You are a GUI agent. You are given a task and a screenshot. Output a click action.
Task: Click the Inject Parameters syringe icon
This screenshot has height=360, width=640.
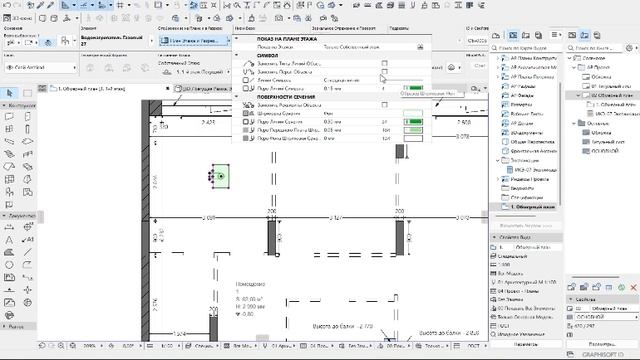(51, 5)
